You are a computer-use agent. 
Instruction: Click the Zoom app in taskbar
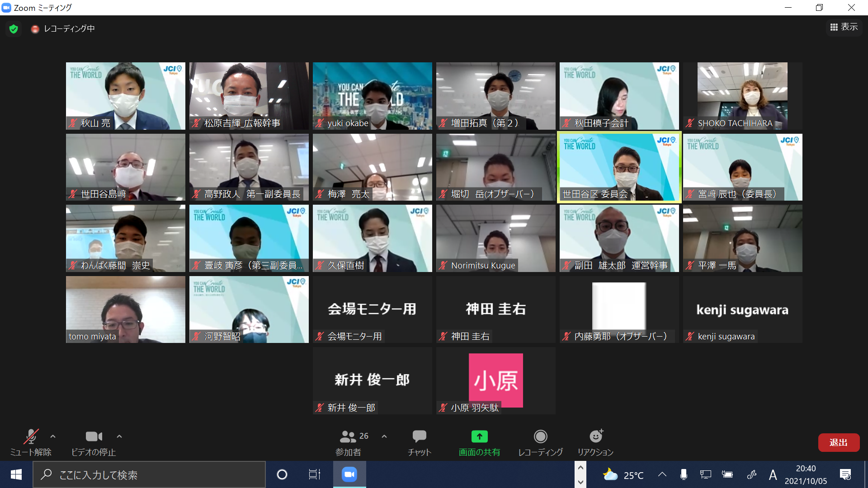pyautogui.click(x=349, y=474)
